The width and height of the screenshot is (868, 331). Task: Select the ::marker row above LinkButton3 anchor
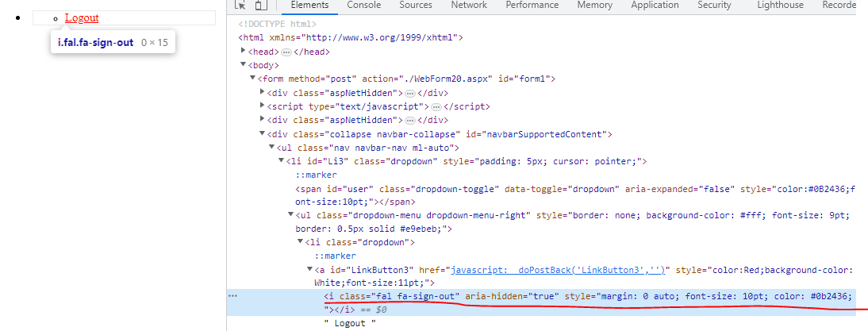click(336, 256)
